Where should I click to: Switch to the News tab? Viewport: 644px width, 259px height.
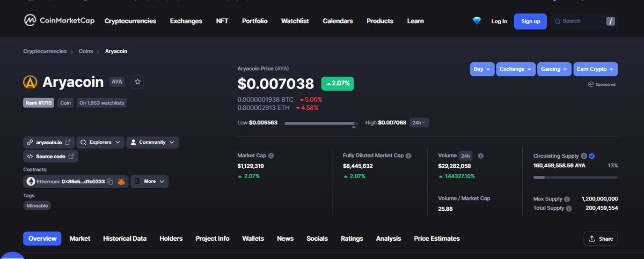(286, 239)
